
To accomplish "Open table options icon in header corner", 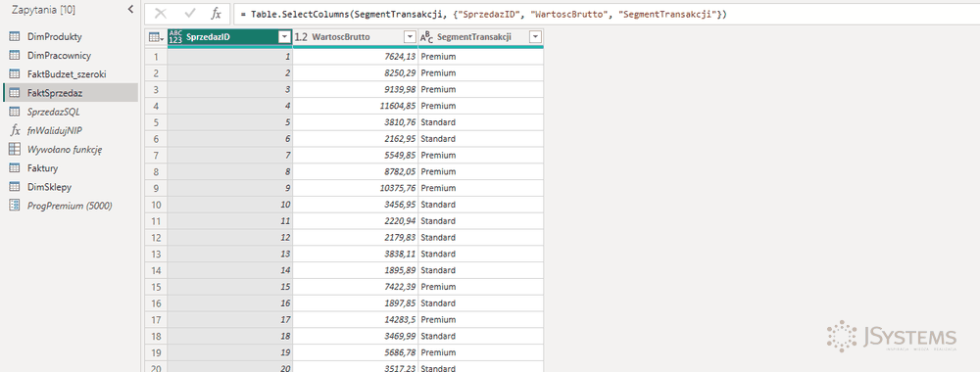I will (156, 37).
